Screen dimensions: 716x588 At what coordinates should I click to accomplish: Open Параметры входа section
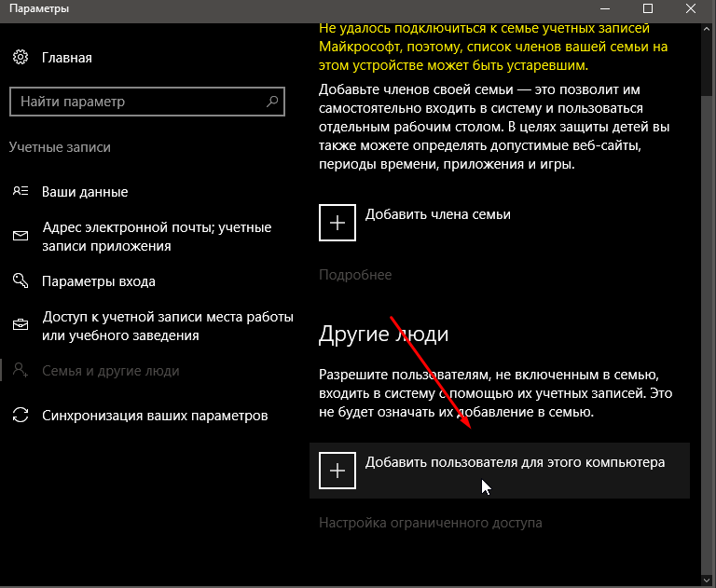pyautogui.click(x=99, y=281)
